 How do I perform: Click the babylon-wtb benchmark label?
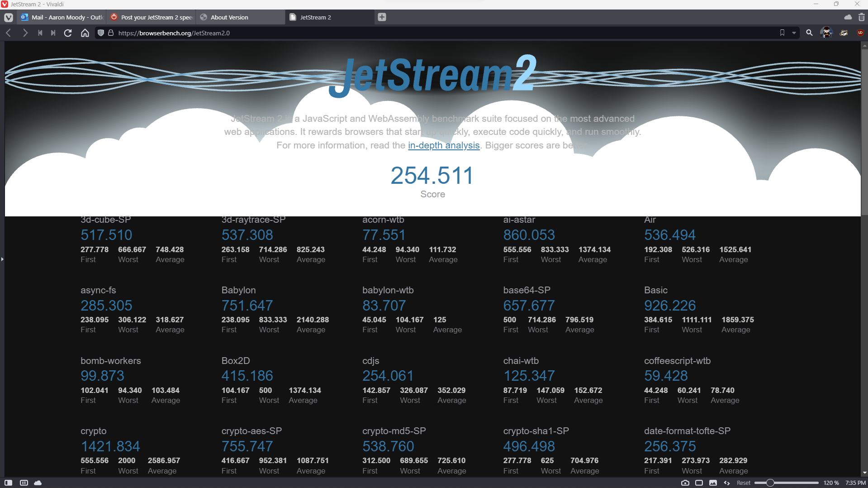pos(388,290)
